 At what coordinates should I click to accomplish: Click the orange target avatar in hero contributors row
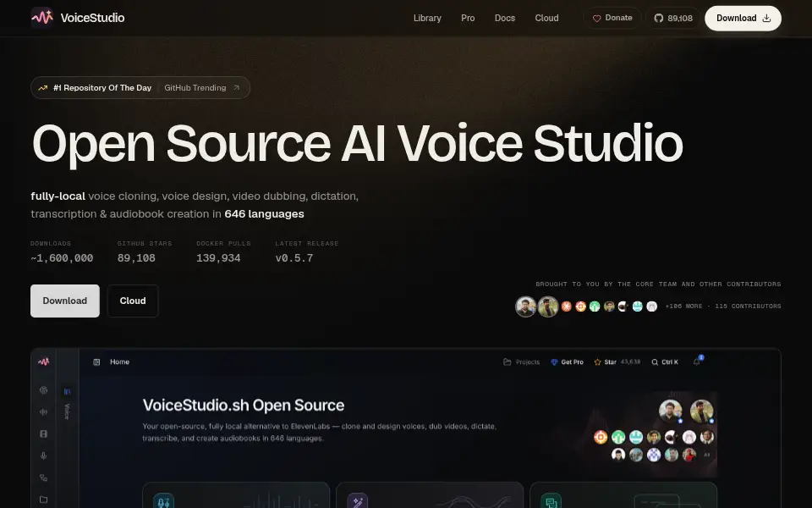pyautogui.click(x=580, y=306)
